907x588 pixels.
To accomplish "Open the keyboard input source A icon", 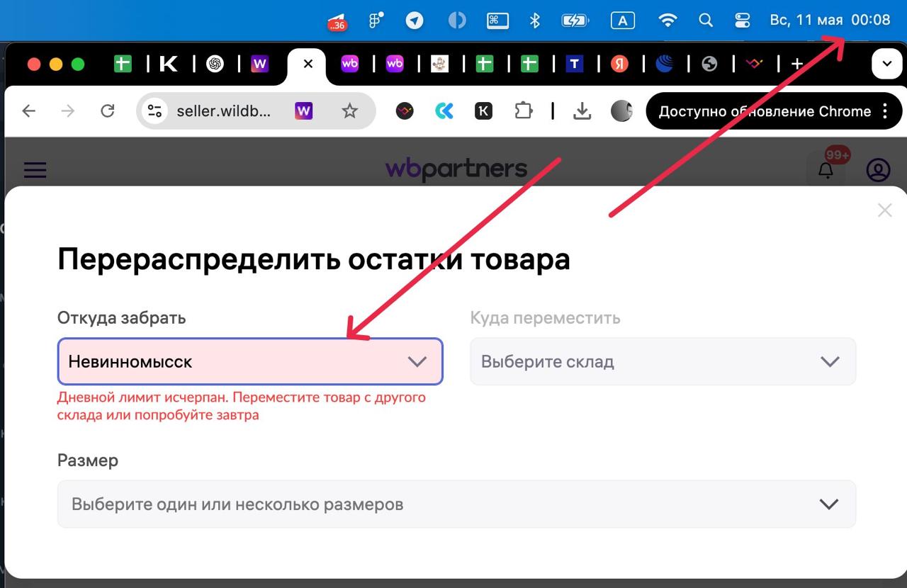I will pos(622,21).
